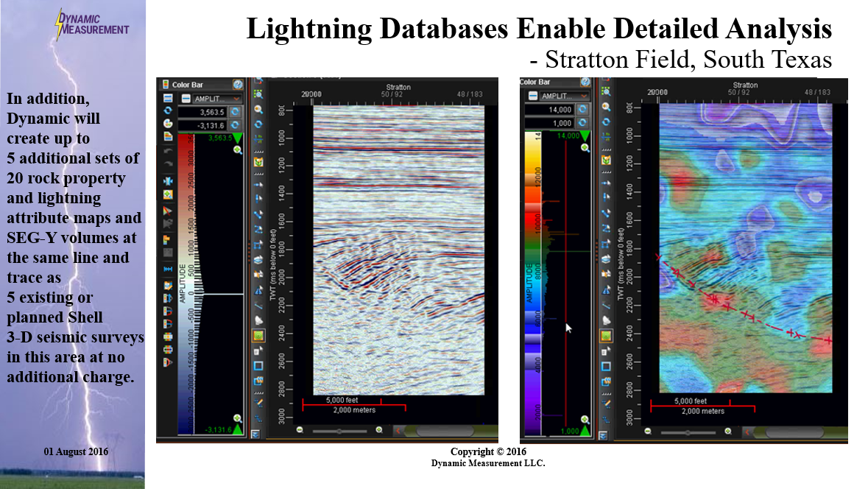Click green 3,563.5 maximum color marker
This screenshot has width=868, height=489.
[238, 138]
